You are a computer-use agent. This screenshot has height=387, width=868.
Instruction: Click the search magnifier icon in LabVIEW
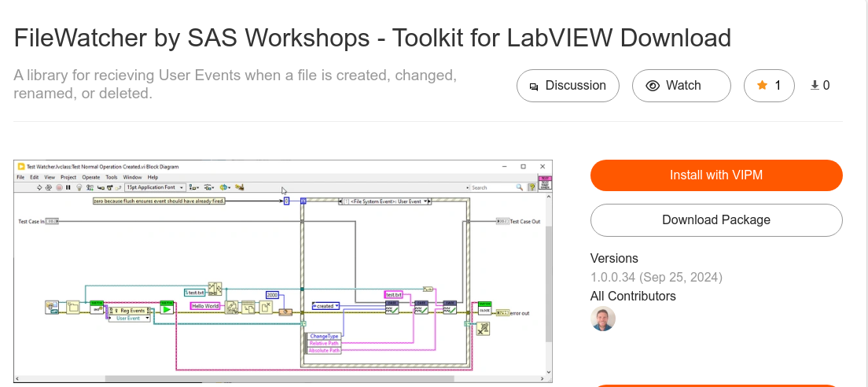click(520, 187)
